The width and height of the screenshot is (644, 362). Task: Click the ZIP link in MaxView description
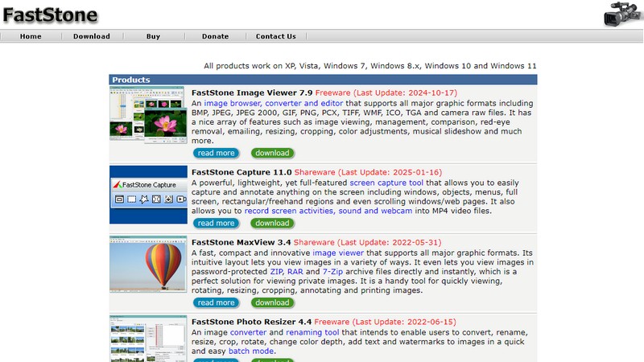coord(276,272)
